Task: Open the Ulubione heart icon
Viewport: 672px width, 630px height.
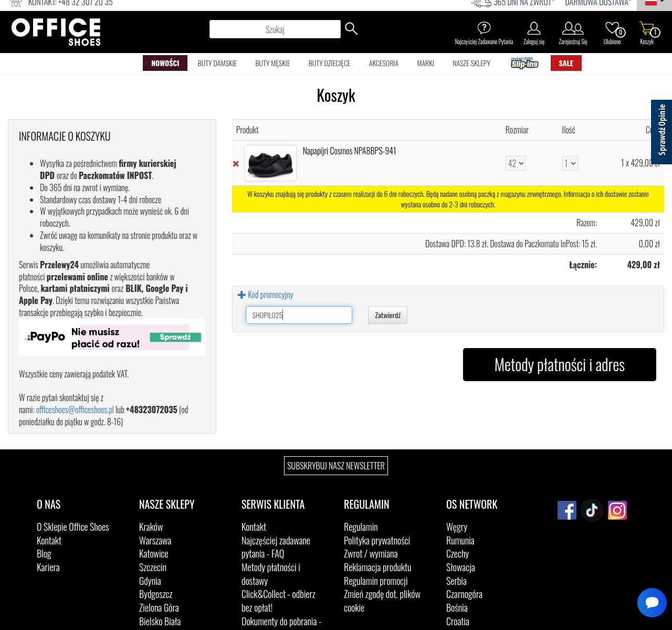Action: click(x=612, y=28)
